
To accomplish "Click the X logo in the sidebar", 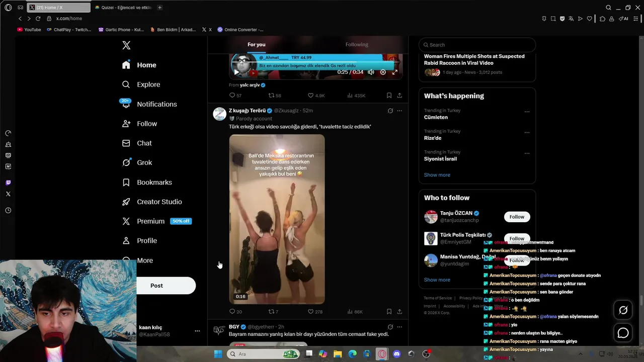I will 126,45.
